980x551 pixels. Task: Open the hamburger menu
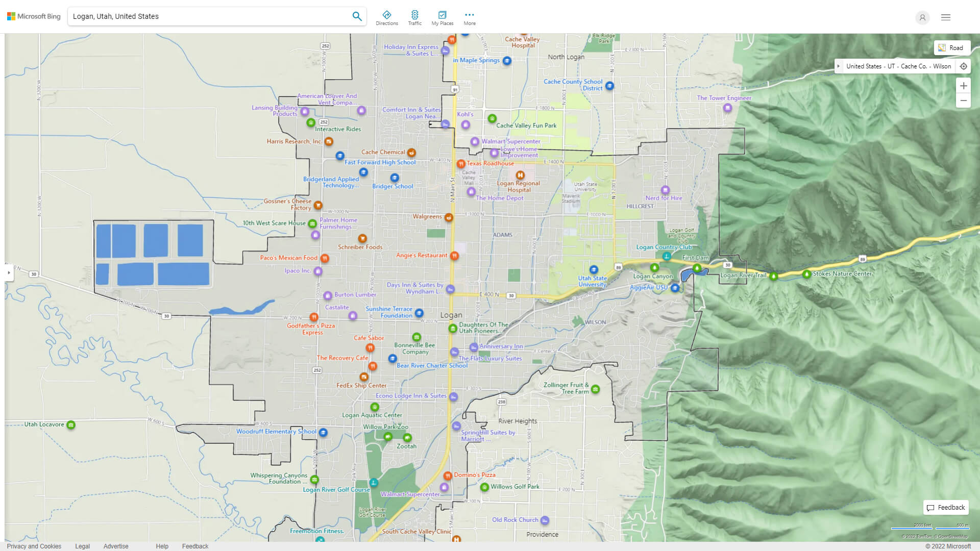945,17
